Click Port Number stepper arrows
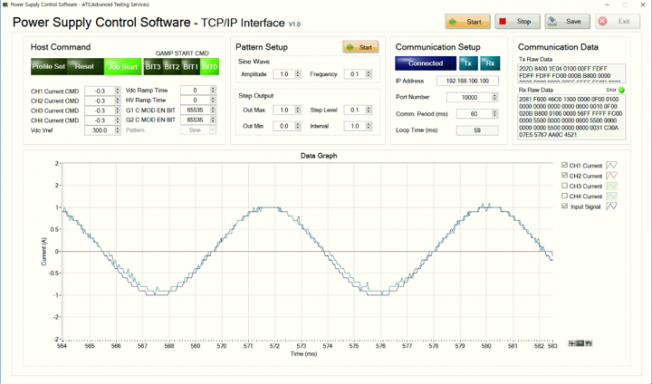This screenshot has height=384, width=652. [x=494, y=97]
